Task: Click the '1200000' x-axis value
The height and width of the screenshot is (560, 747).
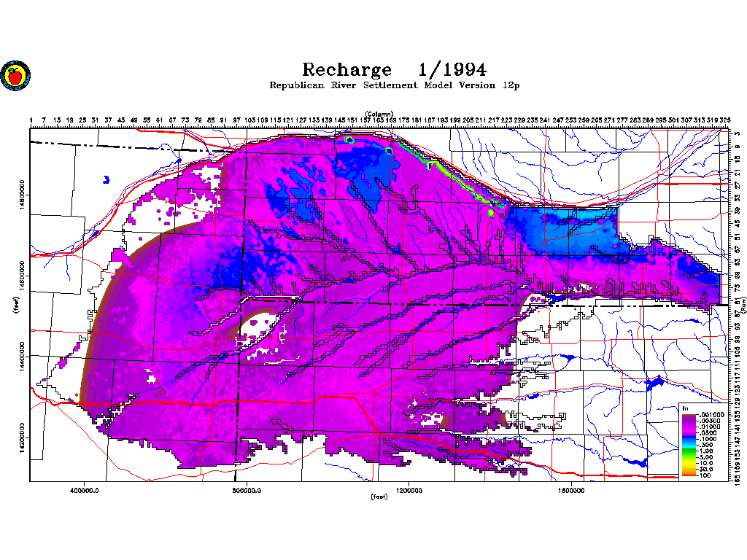Action: point(409,491)
